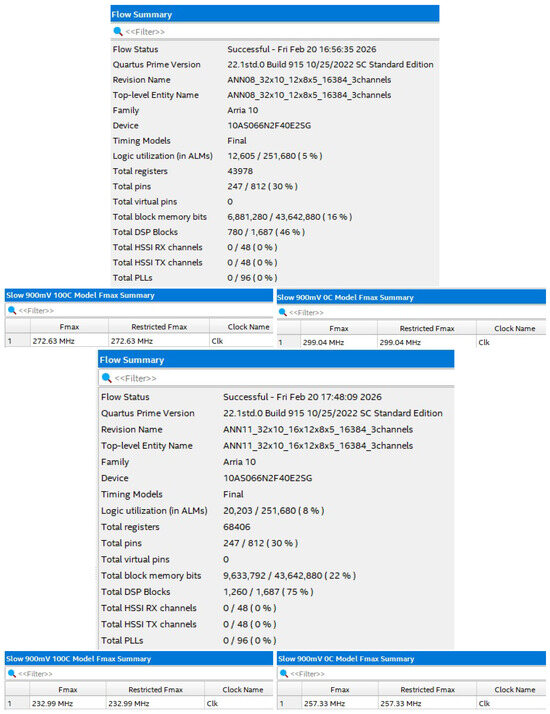Image resolution: width=550 pixels, height=714 pixels.
Task: Click Fmax column header in top-left table
Action: [69, 326]
